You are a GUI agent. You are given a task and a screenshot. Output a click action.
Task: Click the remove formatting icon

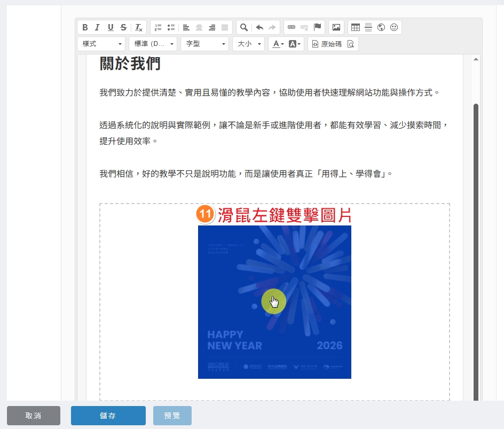(138, 27)
